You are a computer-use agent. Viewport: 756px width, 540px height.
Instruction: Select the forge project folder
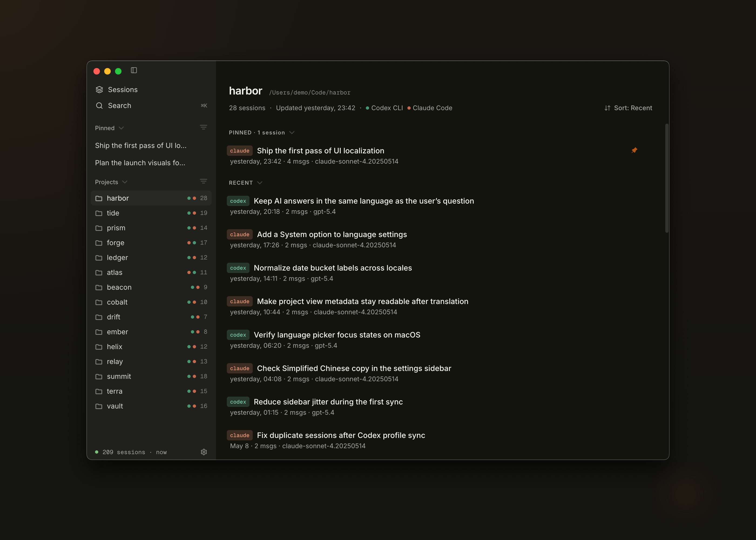click(151, 243)
